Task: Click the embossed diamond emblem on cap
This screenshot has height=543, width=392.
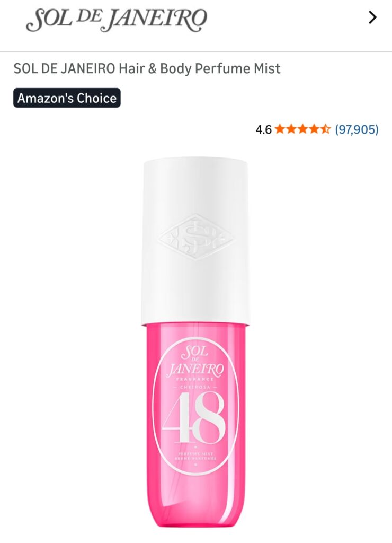Action: click(196, 237)
